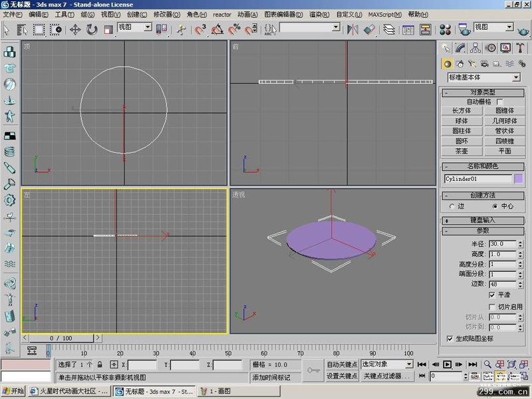532x399 pixels.
Task: Click 关键点过滤器 key filters button
Action: 386,376
